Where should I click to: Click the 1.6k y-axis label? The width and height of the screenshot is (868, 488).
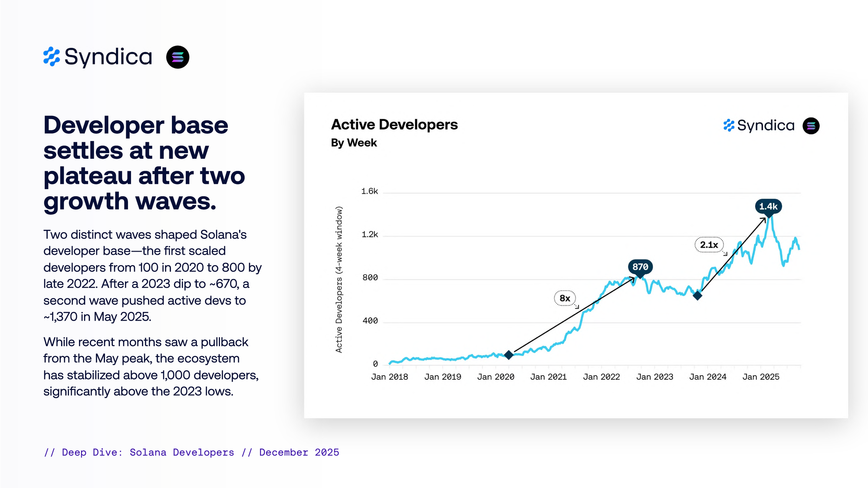[369, 191]
